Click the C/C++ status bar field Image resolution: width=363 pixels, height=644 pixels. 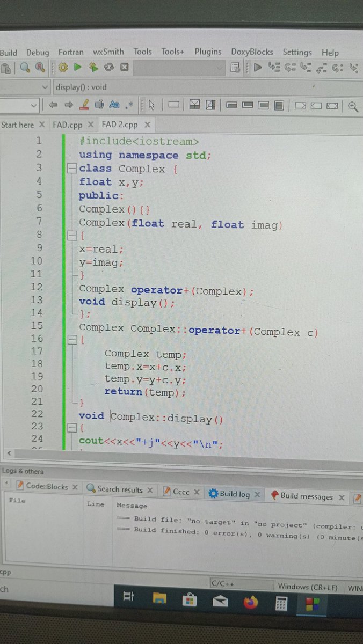[241, 583]
